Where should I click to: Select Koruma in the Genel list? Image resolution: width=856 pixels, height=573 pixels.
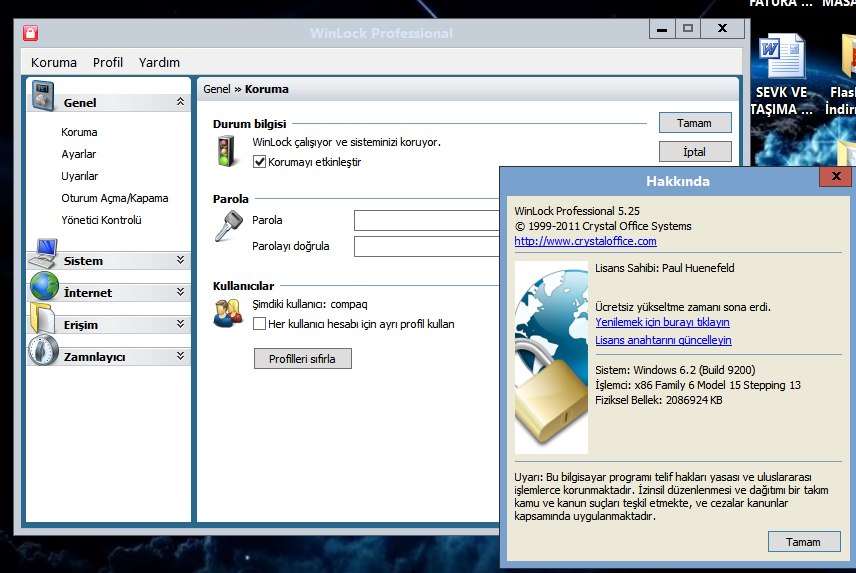pos(79,132)
